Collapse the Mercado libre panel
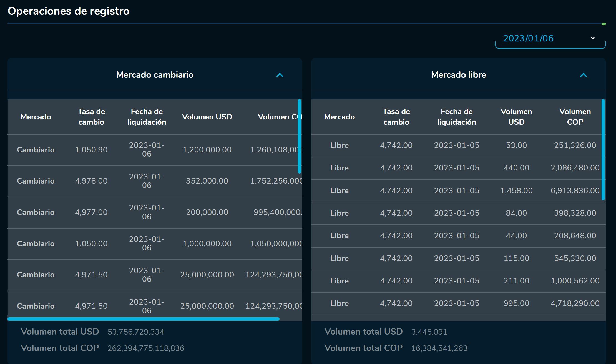 click(x=583, y=75)
